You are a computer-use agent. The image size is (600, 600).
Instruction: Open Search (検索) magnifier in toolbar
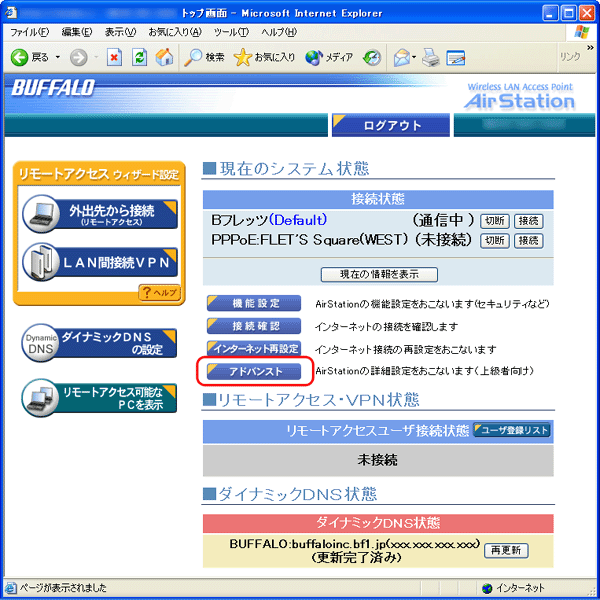coord(204,58)
